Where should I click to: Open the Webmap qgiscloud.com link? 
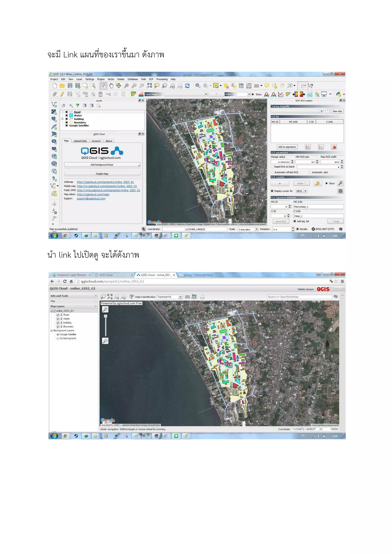(x=105, y=182)
